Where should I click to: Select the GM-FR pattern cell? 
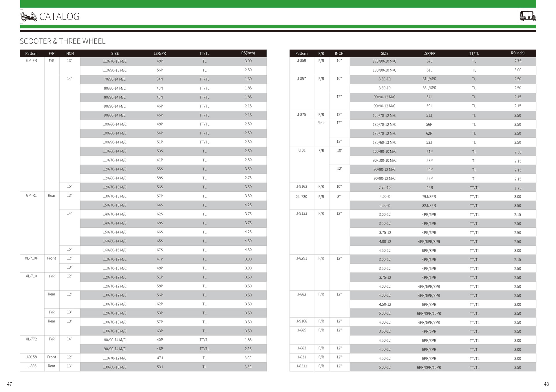[31, 61]
